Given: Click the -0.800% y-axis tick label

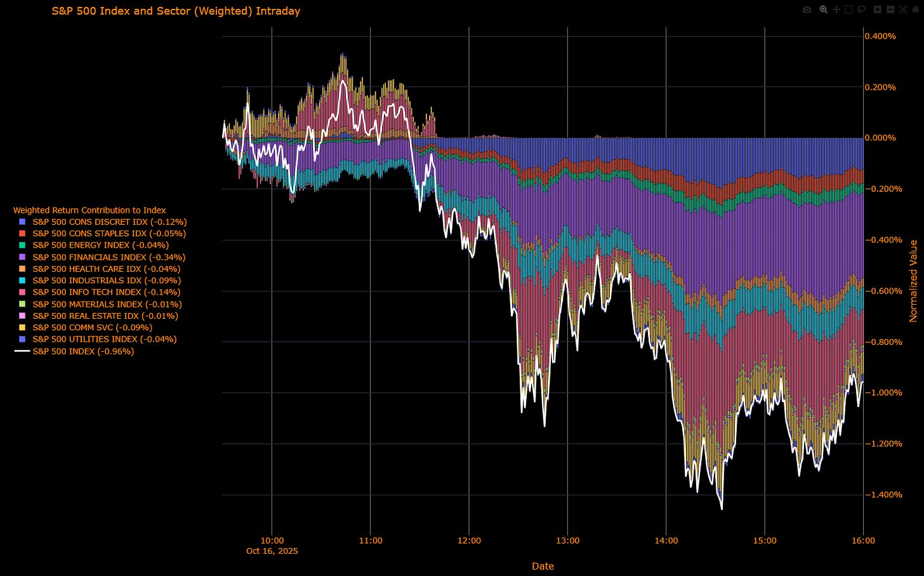Looking at the screenshot, I should tap(882, 342).
